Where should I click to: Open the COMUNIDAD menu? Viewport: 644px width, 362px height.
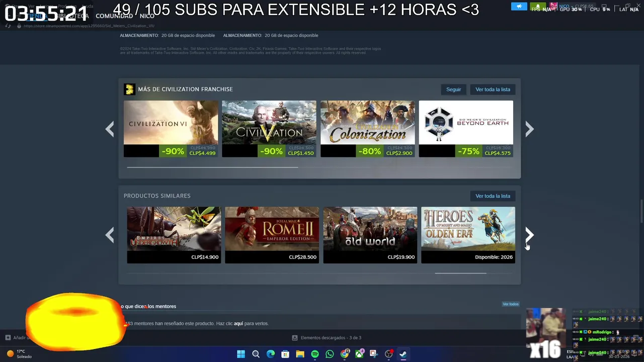(x=114, y=16)
